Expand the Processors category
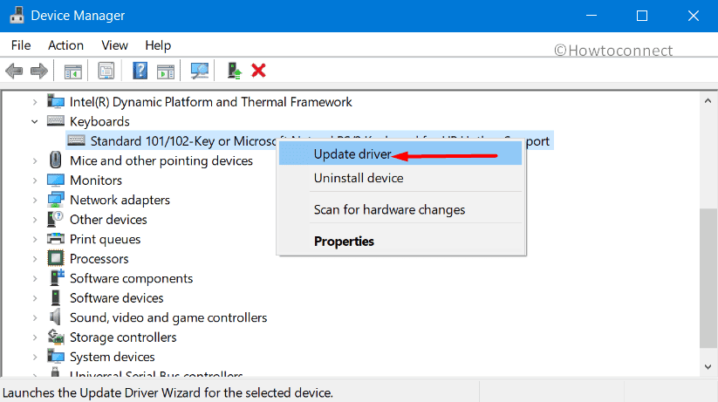Image resolution: width=718 pixels, height=402 pixels. point(36,259)
